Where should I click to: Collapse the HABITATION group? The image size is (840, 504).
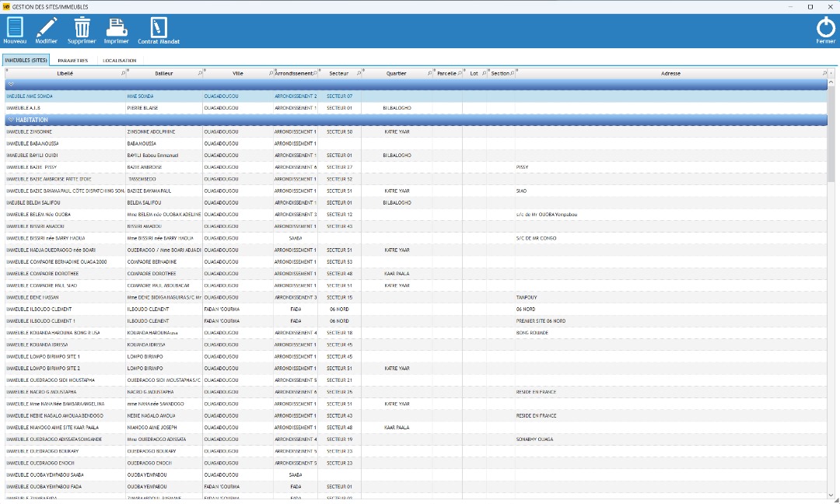coord(11,120)
